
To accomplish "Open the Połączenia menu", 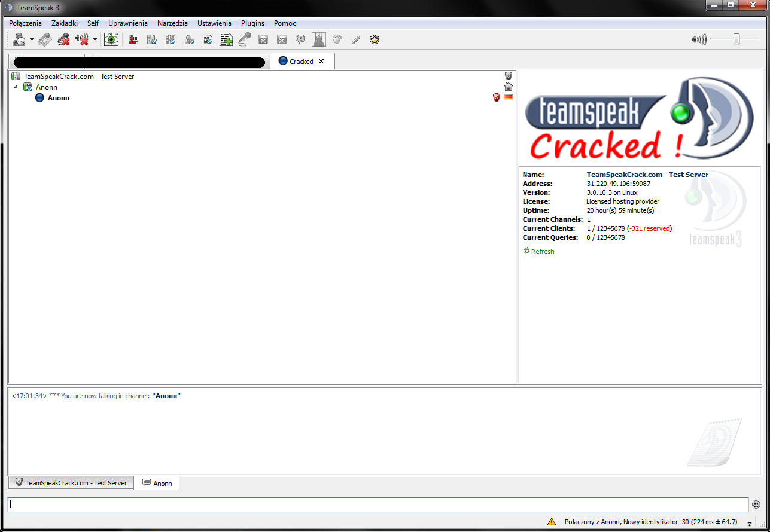I will click(x=26, y=23).
